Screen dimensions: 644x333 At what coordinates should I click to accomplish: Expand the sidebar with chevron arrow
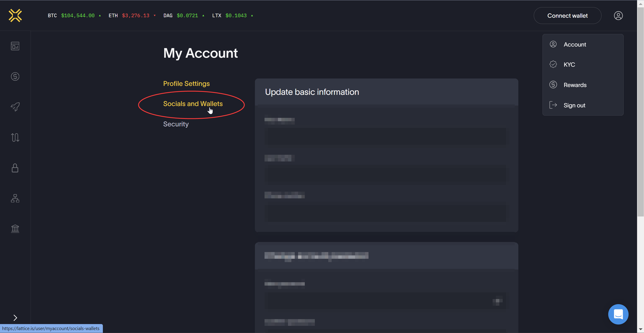[15, 318]
